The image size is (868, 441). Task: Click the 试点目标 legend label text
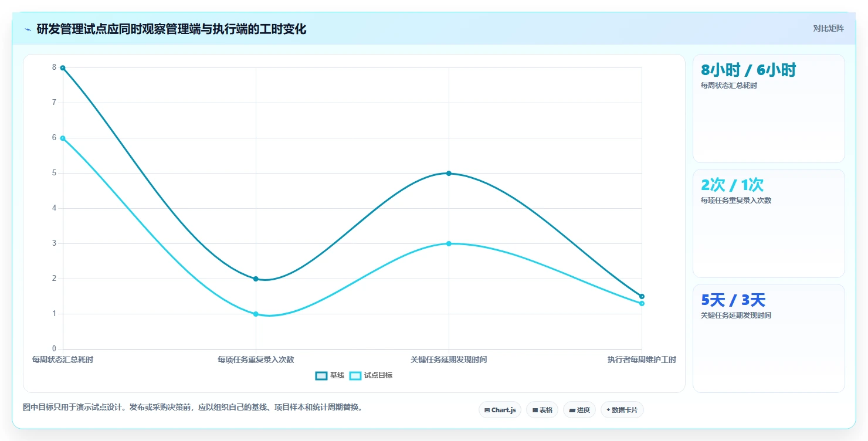coord(378,375)
